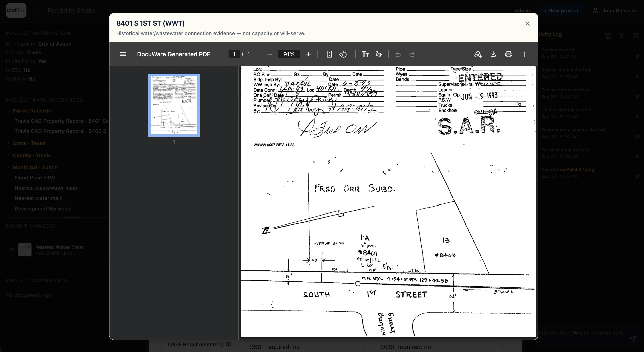Click the undo arrow in PDF toolbar
644x352 pixels.
pos(398,54)
